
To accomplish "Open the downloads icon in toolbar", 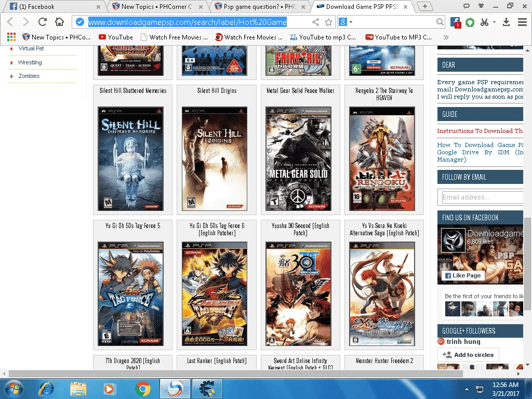I will (x=506, y=22).
